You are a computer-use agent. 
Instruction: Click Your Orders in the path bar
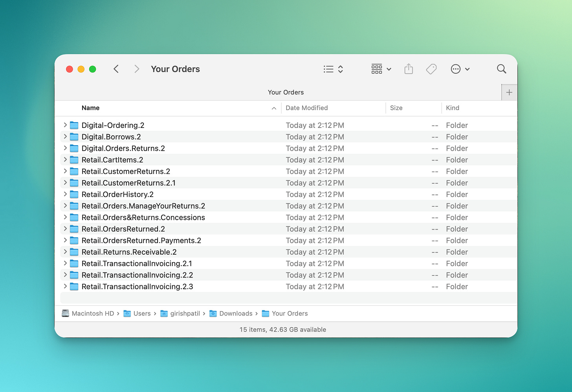[285, 314]
